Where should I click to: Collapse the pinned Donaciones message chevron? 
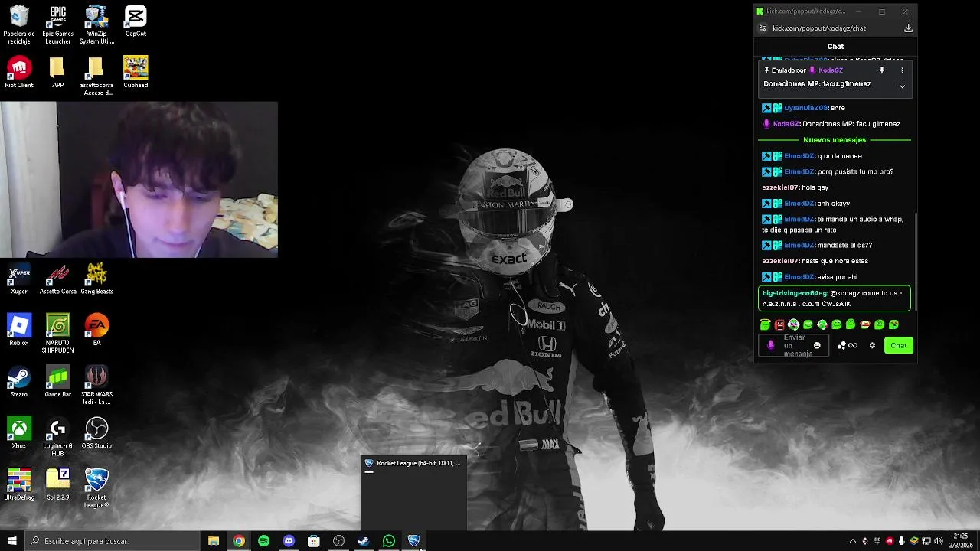[x=902, y=86]
